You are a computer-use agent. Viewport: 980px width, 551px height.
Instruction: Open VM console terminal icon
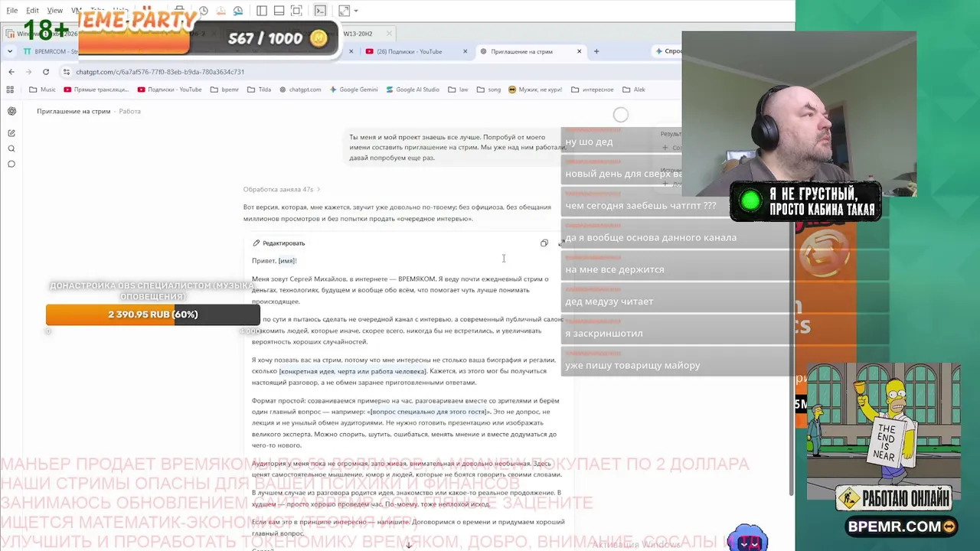coord(320,11)
